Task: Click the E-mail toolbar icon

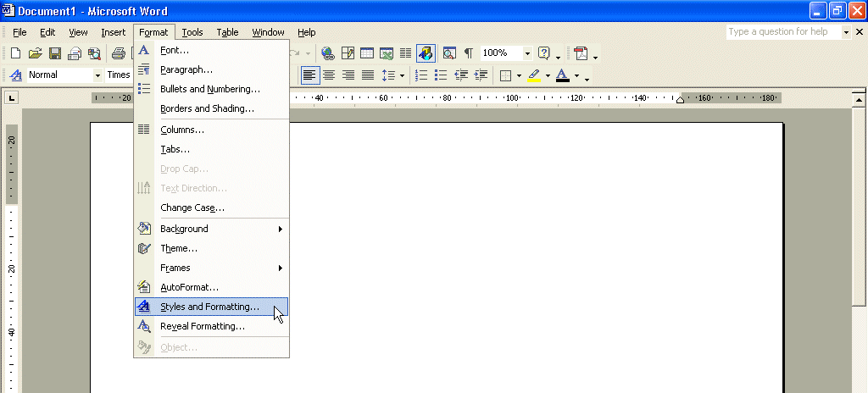Action: click(75, 53)
